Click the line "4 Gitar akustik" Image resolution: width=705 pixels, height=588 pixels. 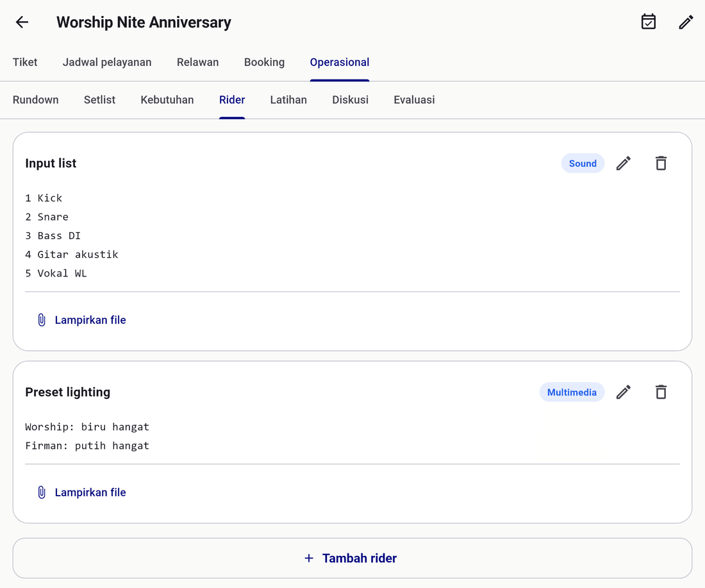[x=72, y=255]
